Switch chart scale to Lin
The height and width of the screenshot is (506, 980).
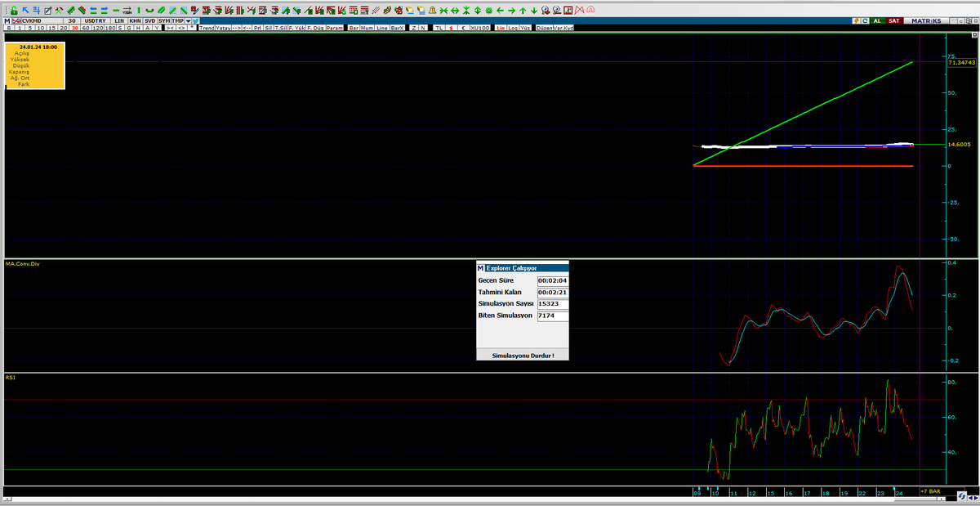pos(501,28)
